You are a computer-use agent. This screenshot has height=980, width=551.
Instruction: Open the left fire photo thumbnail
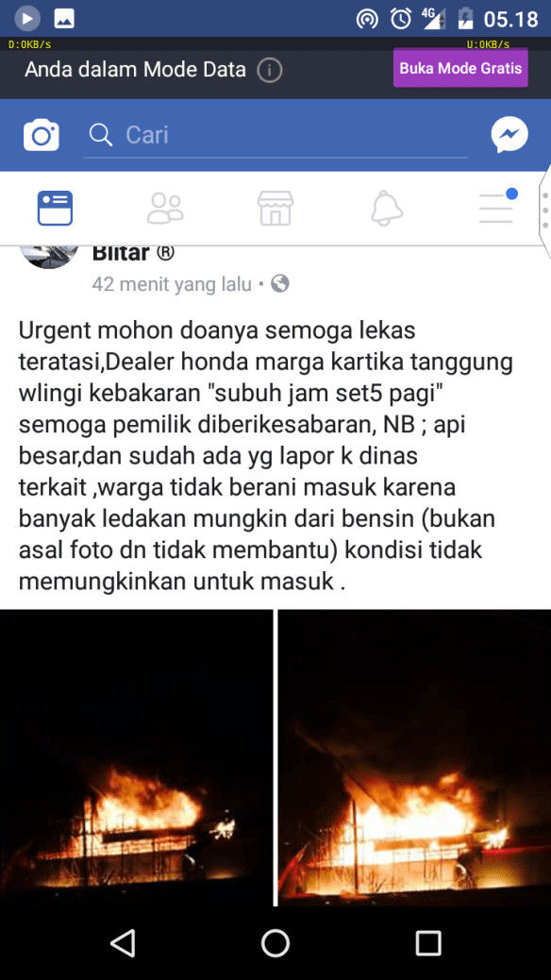[x=136, y=757]
